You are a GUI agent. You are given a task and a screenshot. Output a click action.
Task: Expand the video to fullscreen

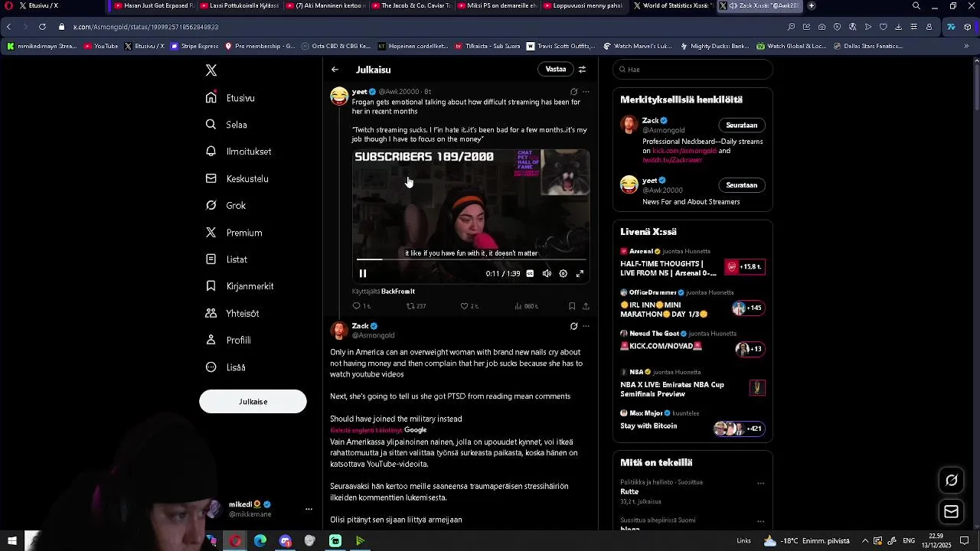[580, 273]
